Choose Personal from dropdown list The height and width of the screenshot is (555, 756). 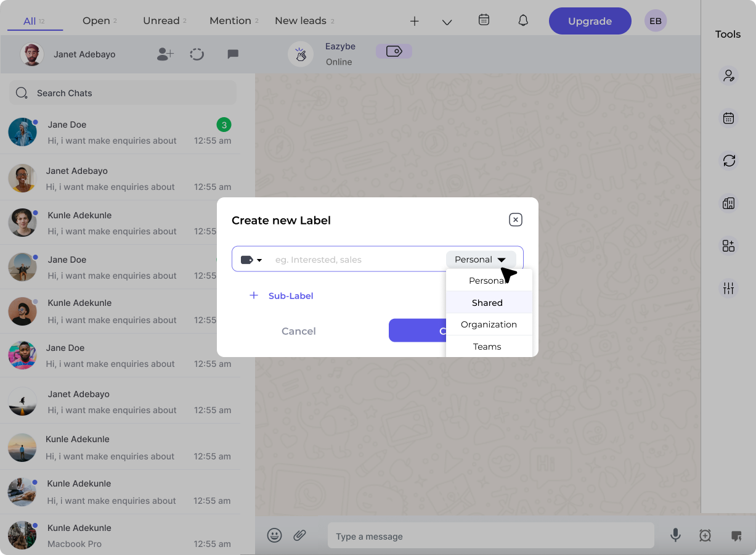tap(489, 281)
